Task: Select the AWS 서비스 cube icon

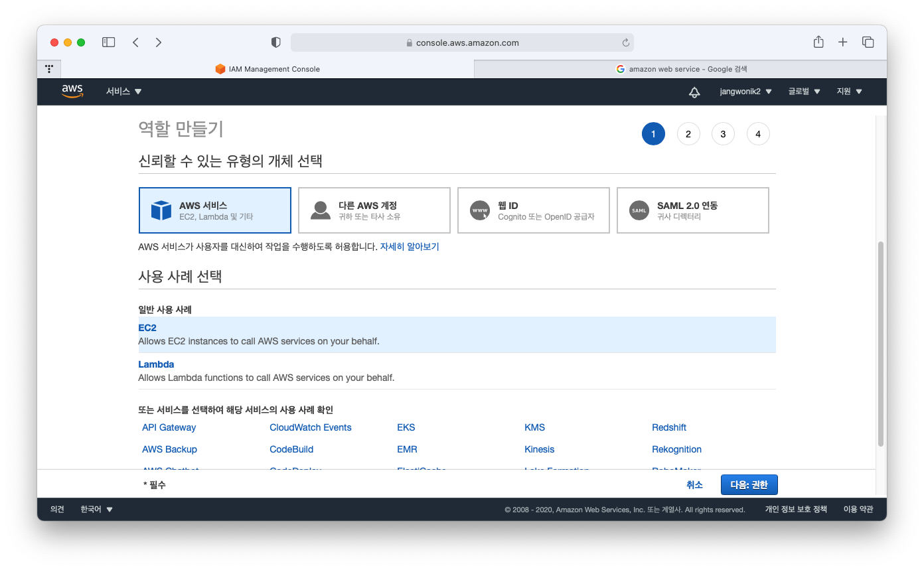Action: pyautogui.click(x=161, y=210)
